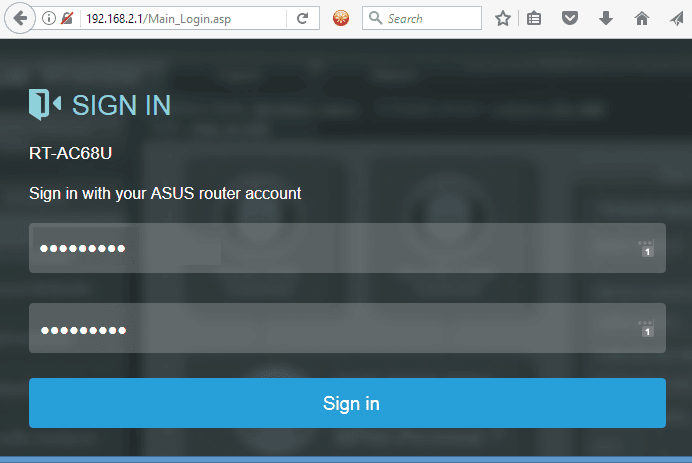Click the paper-plane send icon

tap(677, 19)
